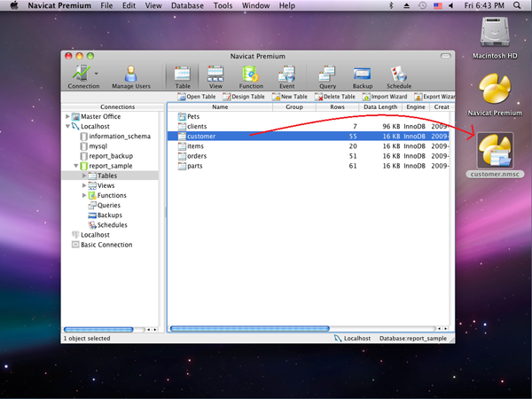532x399 pixels.
Task: Collapse the report_sample database
Action: pos(76,166)
